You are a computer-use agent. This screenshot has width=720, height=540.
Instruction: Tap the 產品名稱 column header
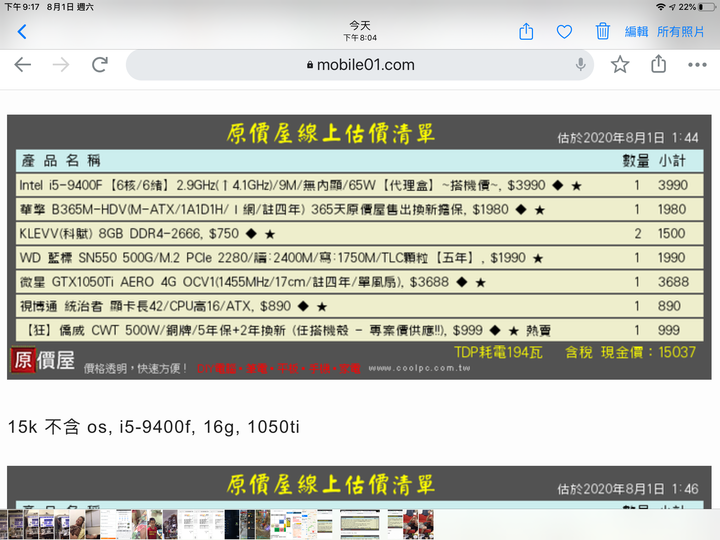(61, 161)
